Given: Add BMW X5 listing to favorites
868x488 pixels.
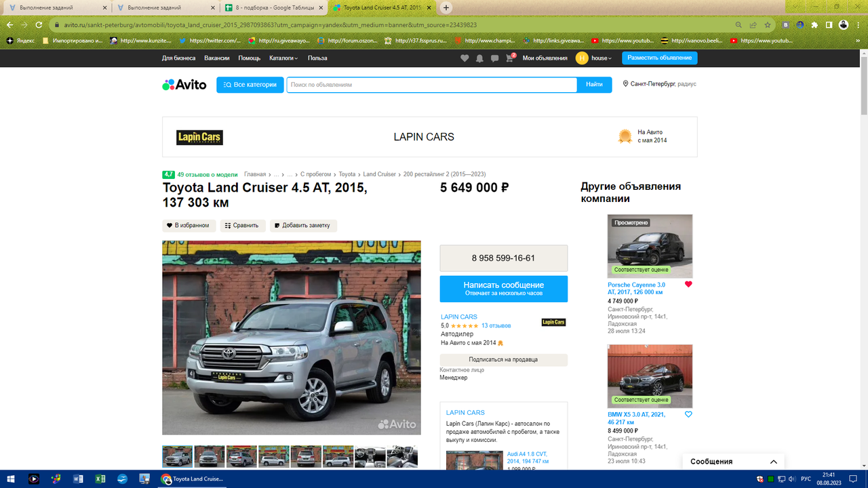Looking at the screenshot, I should [688, 414].
